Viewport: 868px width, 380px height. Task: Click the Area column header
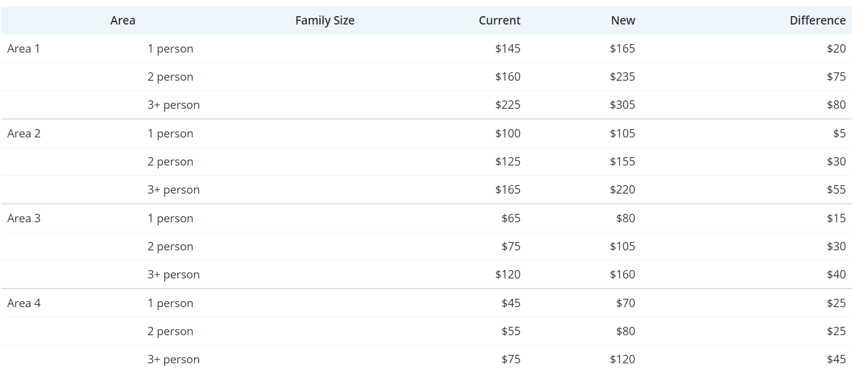click(122, 20)
